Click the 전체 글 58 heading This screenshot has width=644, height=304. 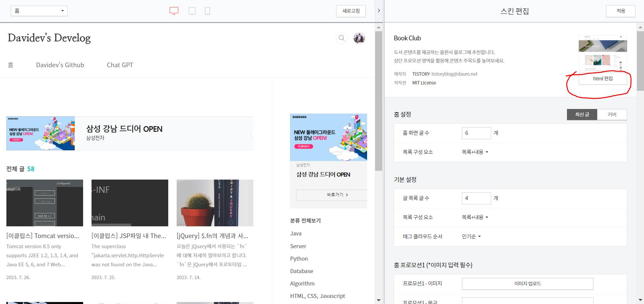[x=20, y=169]
